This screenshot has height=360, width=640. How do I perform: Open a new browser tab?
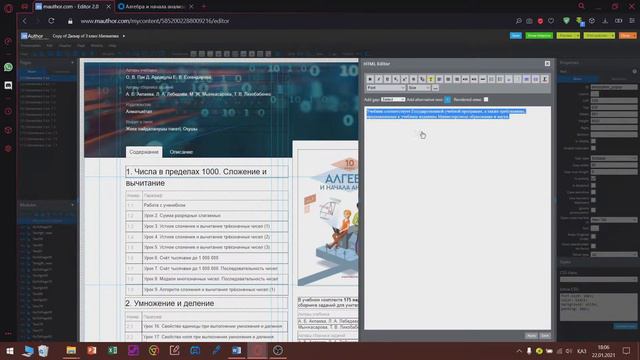point(204,7)
